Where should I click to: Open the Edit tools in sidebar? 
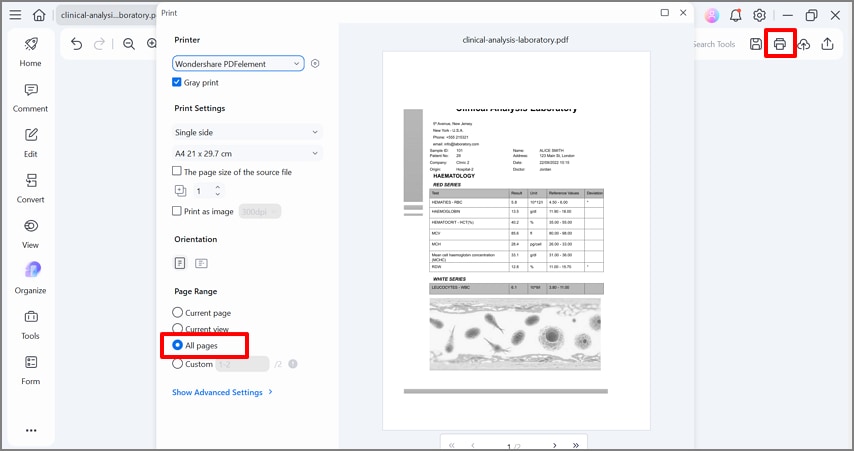coord(30,143)
